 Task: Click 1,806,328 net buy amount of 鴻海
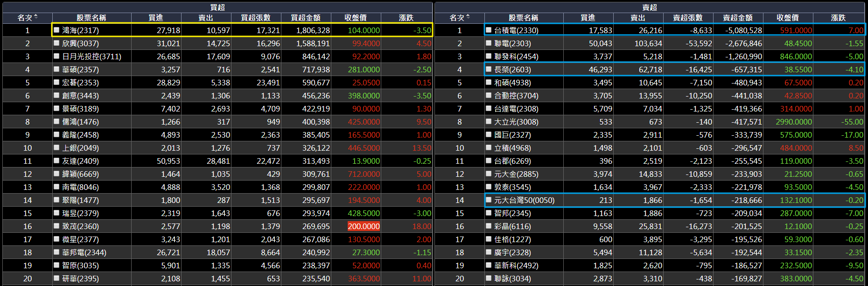(313, 30)
